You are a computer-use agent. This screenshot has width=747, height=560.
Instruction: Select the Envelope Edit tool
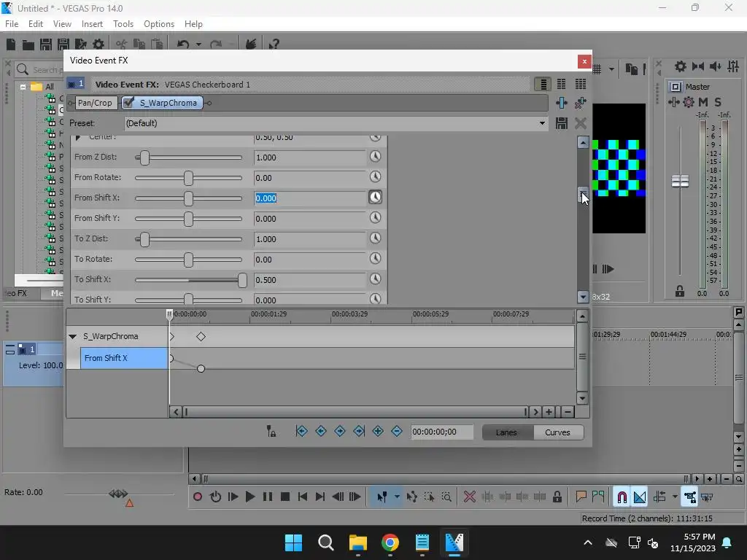[x=411, y=497]
